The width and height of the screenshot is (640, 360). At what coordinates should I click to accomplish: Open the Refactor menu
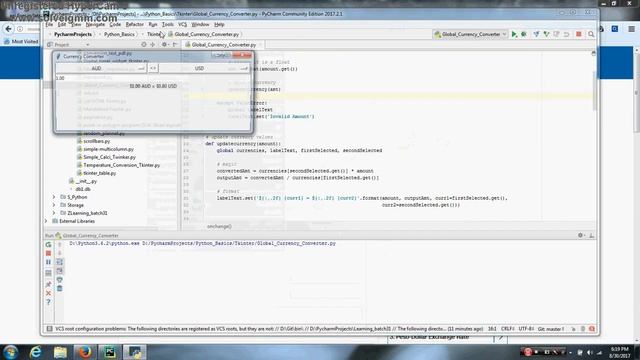pyautogui.click(x=134, y=24)
